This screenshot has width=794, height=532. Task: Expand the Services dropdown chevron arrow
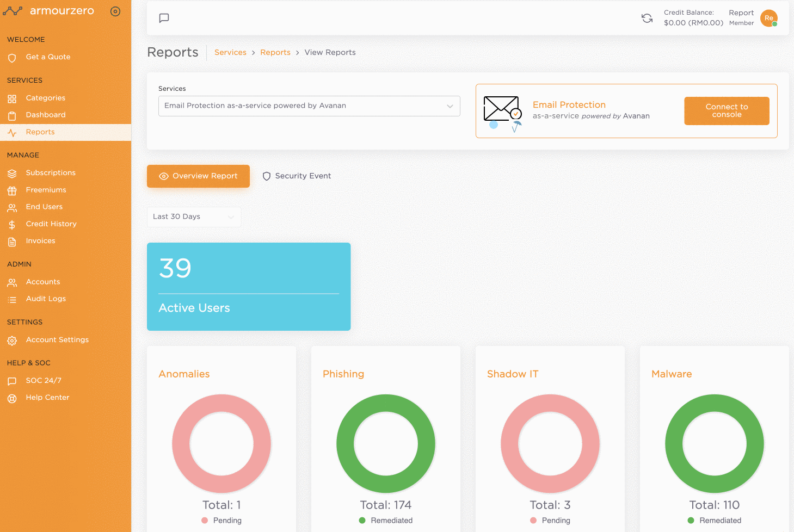[x=450, y=106]
